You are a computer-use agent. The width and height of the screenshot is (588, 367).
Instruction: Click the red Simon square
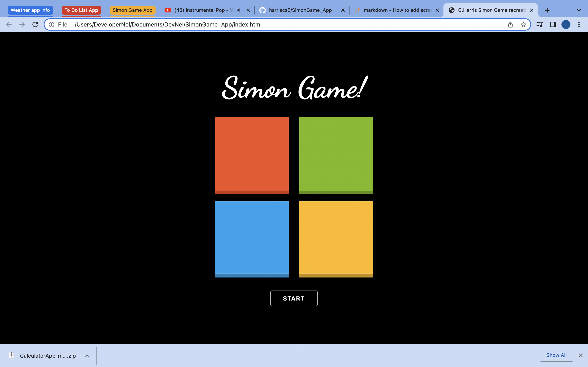click(252, 155)
